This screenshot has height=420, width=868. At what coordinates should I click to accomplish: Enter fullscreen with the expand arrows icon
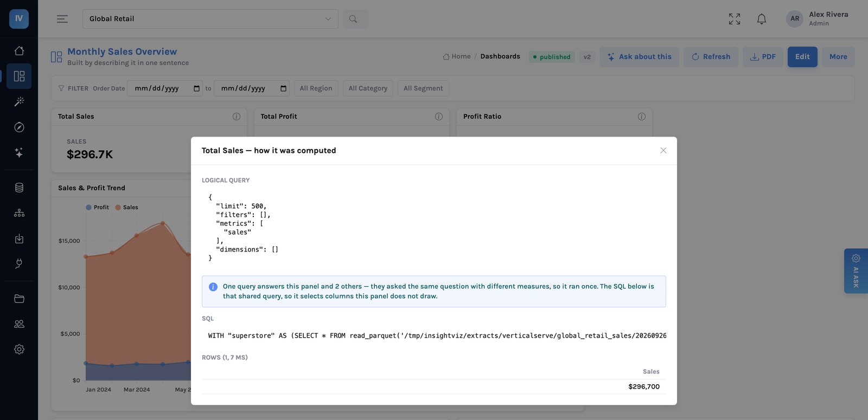point(735,19)
